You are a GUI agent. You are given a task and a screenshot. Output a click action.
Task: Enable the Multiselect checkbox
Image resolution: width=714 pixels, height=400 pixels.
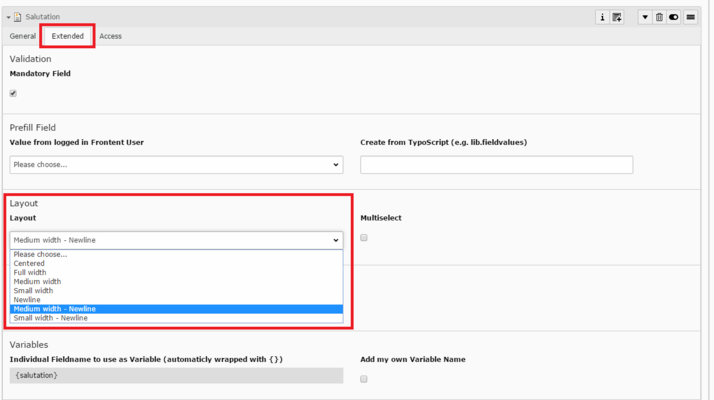pos(364,238)
